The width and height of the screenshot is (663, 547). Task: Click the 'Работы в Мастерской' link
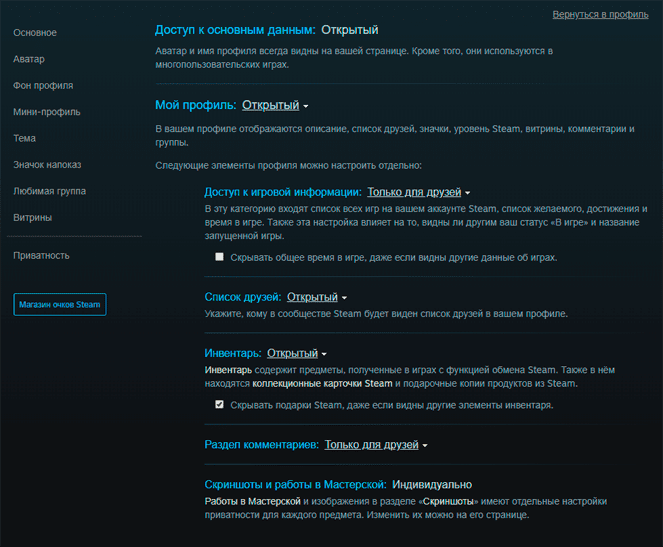click(252, 501)
